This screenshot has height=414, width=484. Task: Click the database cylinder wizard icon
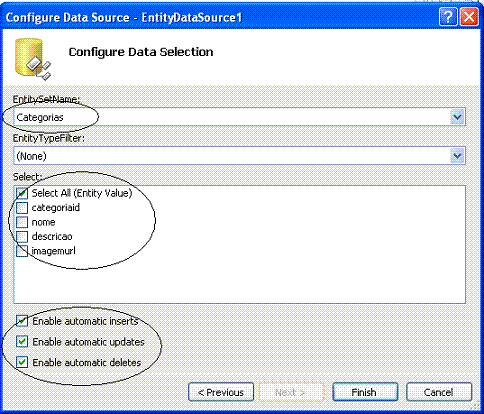tap(33, 59)
